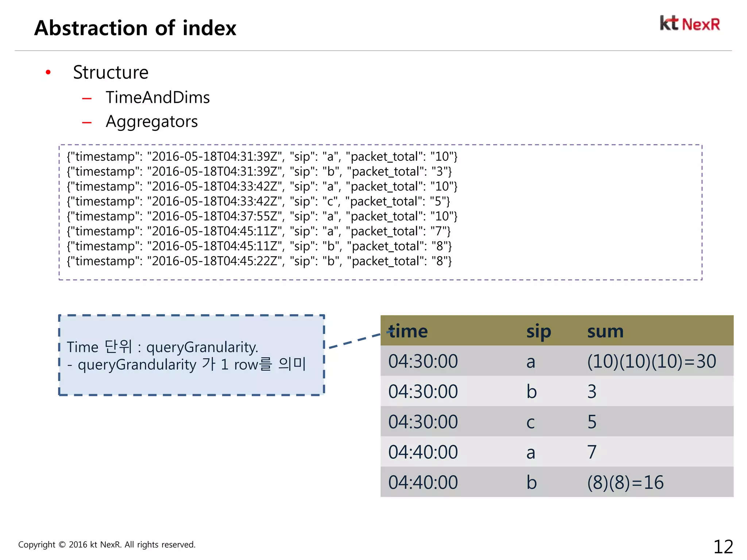Select the 'Structure' bullet heading
This screenshot has width=747, height=560.
[x=111, y=72]
